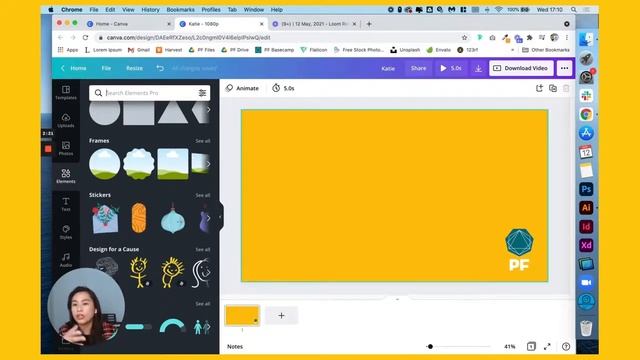This screenshot has width=640, height=360.
Task: Click the Share button
Action: point(418,68)
